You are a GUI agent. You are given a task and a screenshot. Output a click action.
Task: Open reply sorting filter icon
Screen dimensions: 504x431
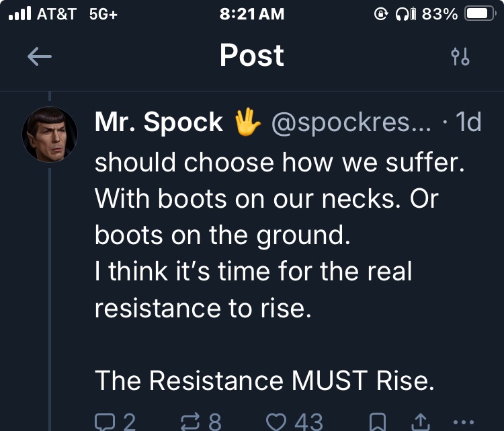(x=460, y=57)
